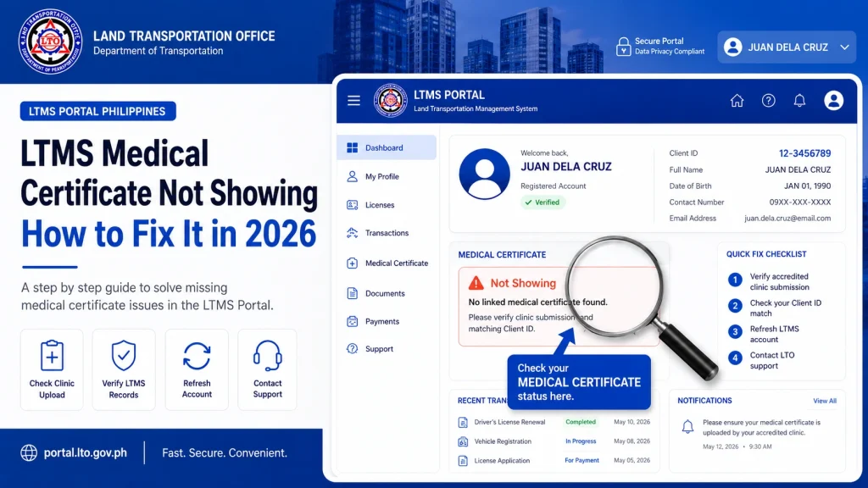This screenshot has height=488, width=868.
Task: Click the portal.lto.gov.ph link
Action: click(x=86, y=452)
